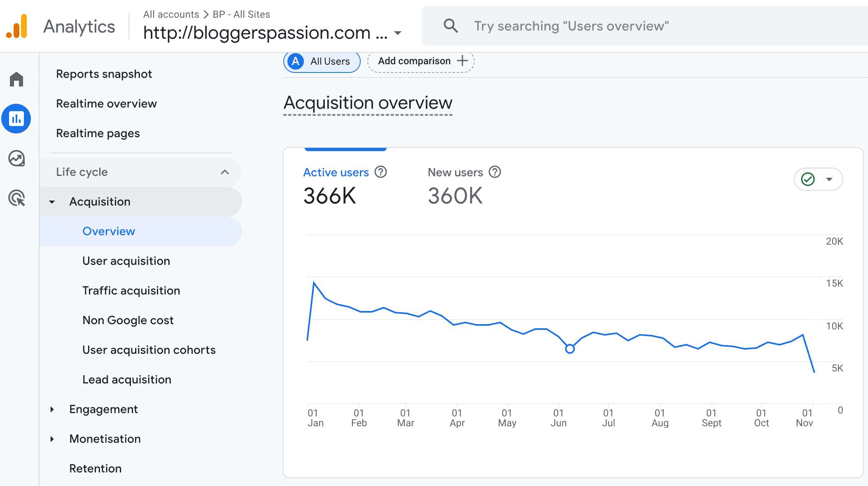Expand the Monetisation section
The height and width of the screenshot is (486, 868).
[105, 439]
